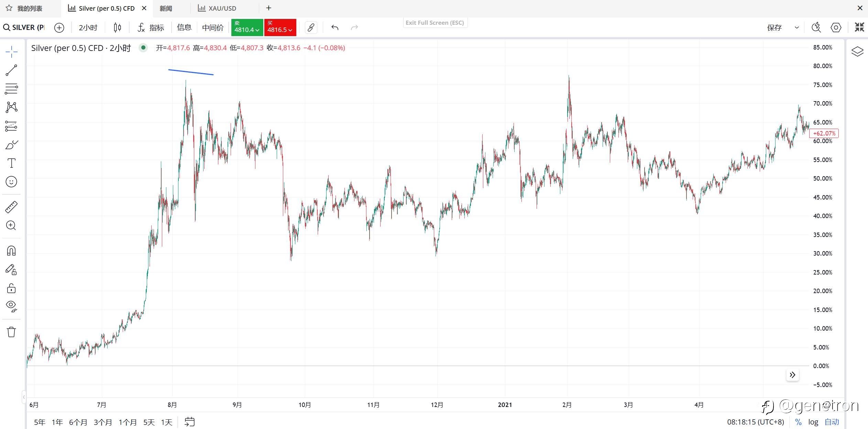Select the 3个月 time range
The width and height of the screenshot is (868, 429).
pos(103,422)
